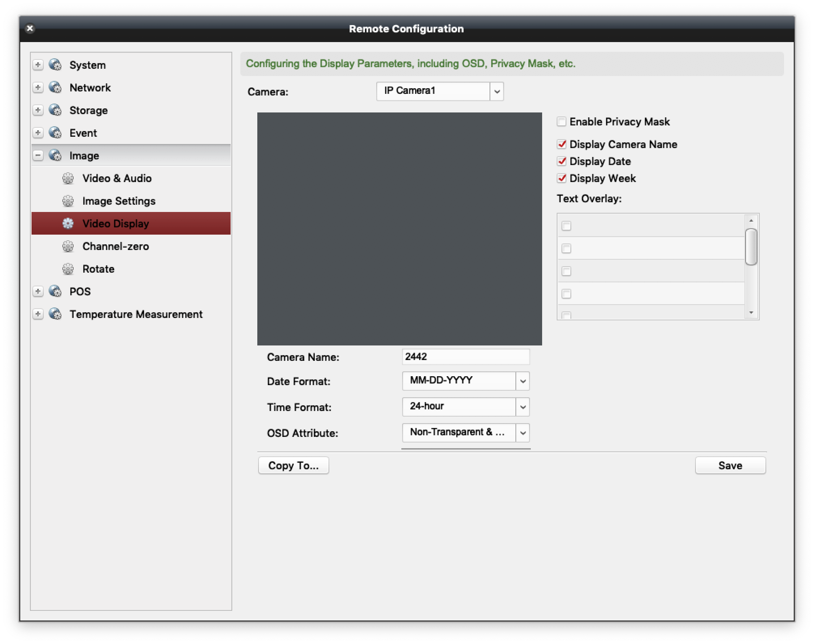Image resolution: width=814 pixels, height=644 pixels.
Task: Click the Camera Name input field
Action: coord(466,357)
